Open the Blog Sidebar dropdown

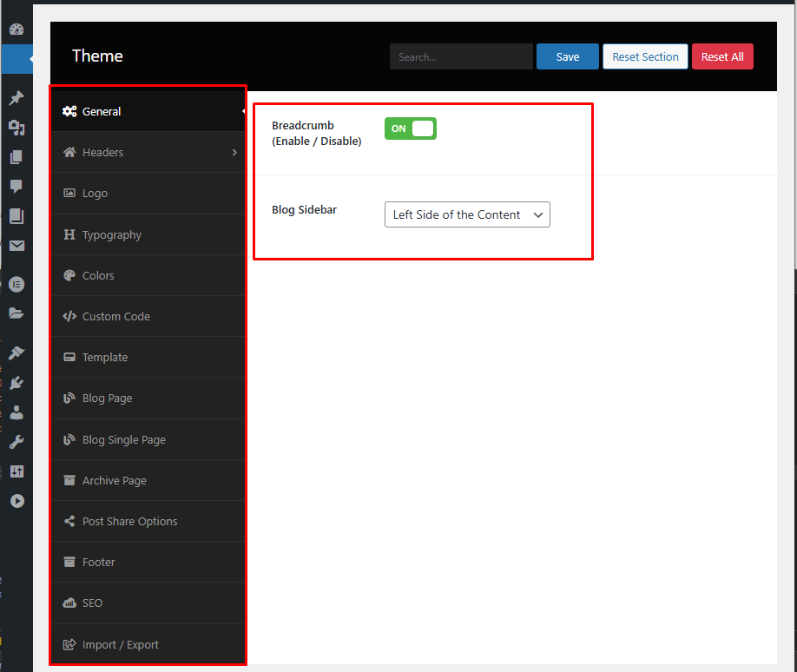pyautogui.click(x=467, y=214)
